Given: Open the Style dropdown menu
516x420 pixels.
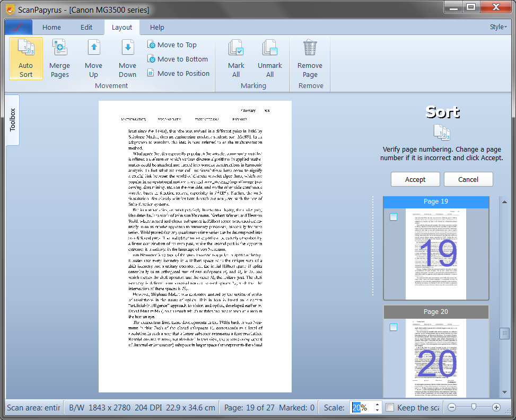Looking at the screenshot, I should pyautogui.click(x=498, y=27).
